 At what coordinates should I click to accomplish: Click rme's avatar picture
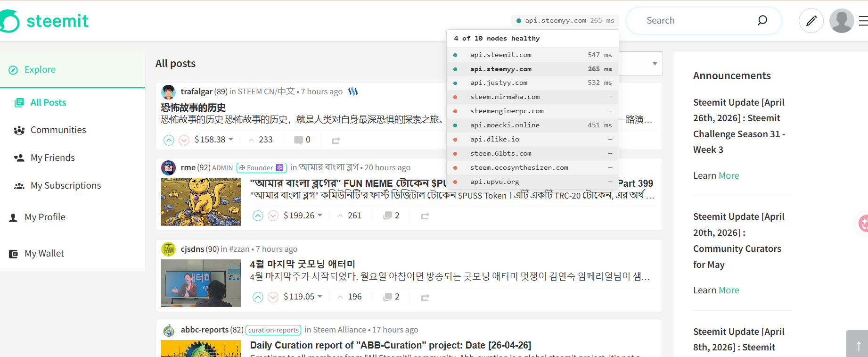(x=169, y=167)
